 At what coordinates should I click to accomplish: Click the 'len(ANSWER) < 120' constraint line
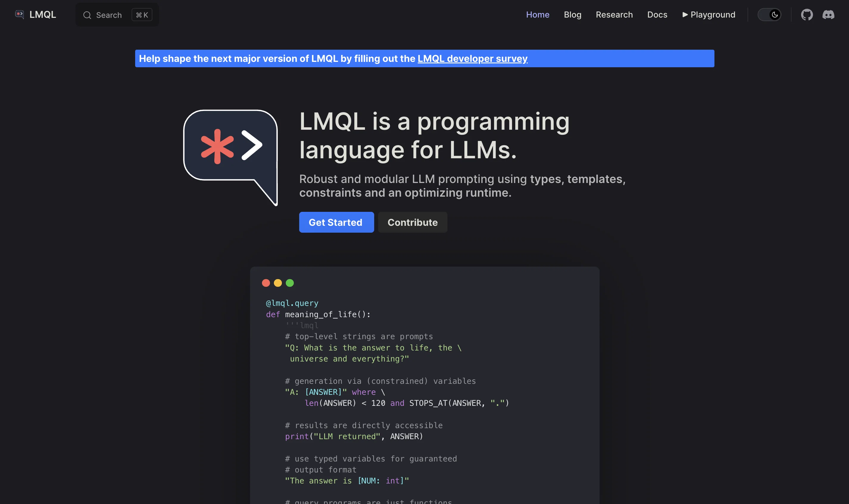point(407,403)
